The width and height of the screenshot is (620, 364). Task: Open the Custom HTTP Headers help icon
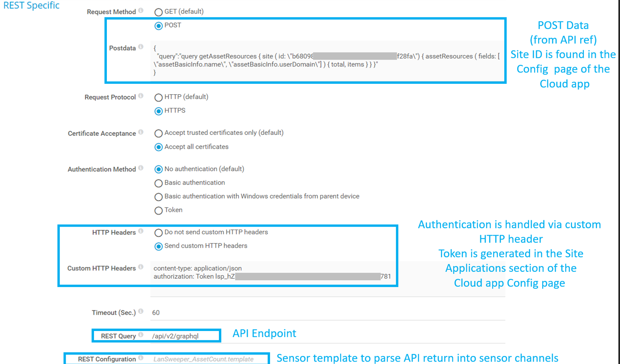141,267
